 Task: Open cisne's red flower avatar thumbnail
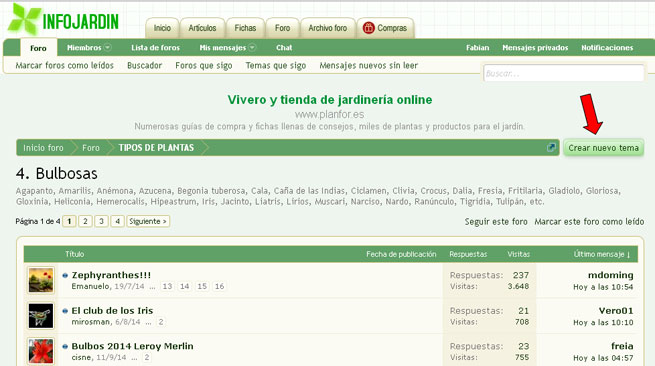(x=41, y=351)
